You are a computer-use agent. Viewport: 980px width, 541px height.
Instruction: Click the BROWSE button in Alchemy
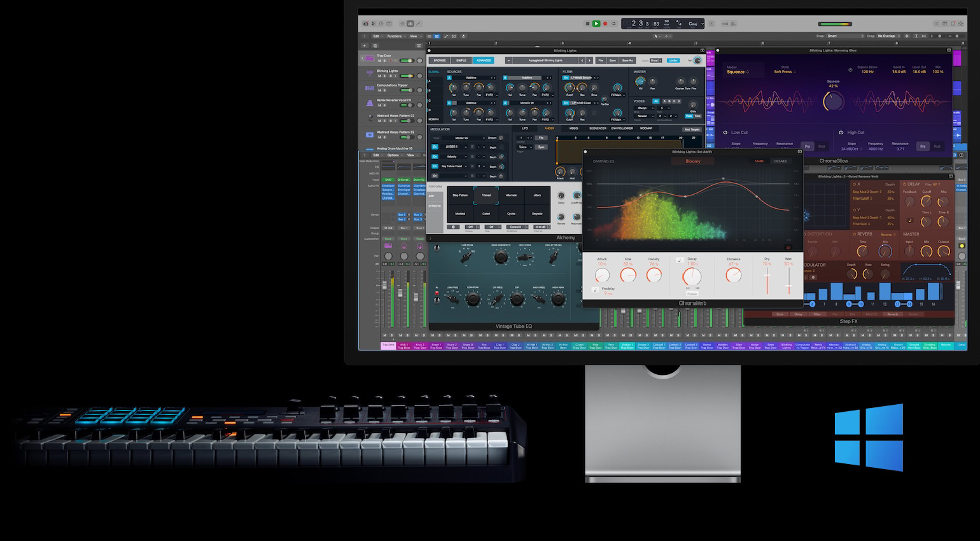click(440, 60)
